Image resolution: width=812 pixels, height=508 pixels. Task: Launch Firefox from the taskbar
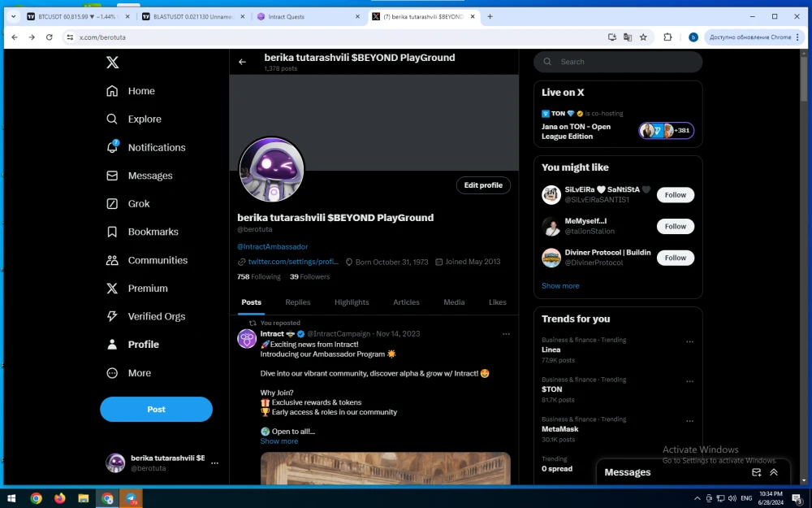[x=59, y=499]
